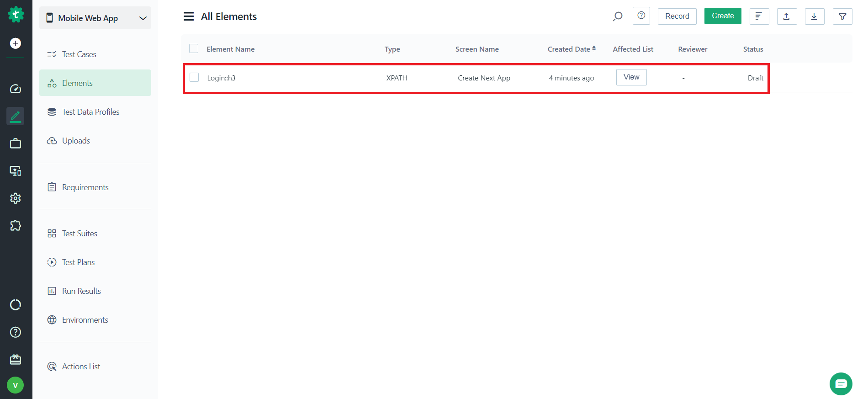Image resolution: width=868 pixels, height=399 pixels.
Task: Open the dashboard gauge icon
Action: tap(16, 89)
